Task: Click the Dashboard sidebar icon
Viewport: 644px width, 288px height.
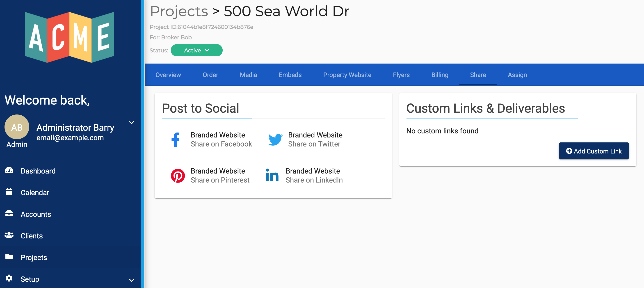Action: pyautogui.click(x=9, y=170)
